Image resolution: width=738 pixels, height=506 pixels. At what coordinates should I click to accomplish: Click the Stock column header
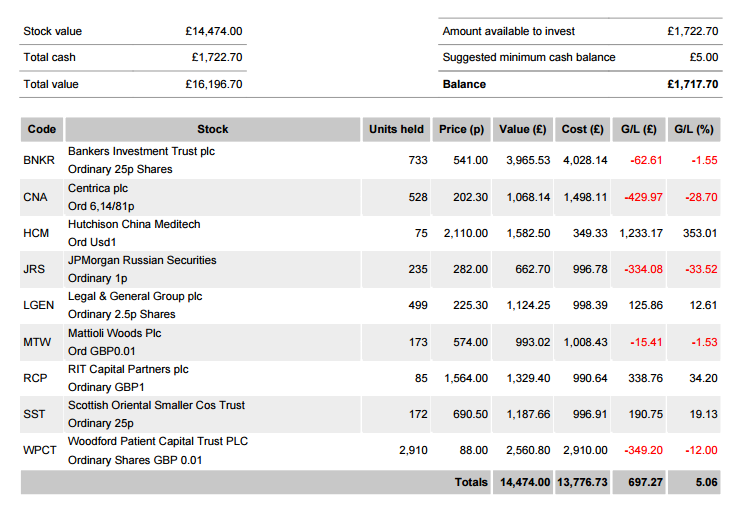pyautogui.click(x=213, y=129)
